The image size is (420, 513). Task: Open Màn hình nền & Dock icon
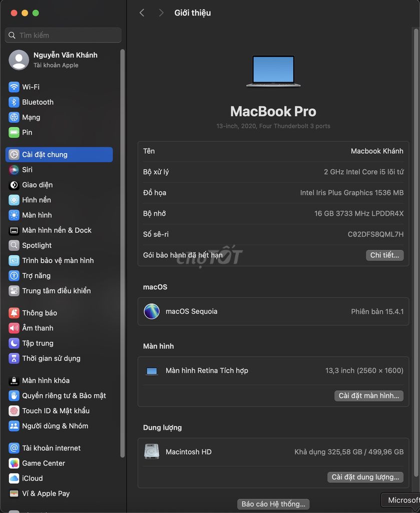(14, 230)
